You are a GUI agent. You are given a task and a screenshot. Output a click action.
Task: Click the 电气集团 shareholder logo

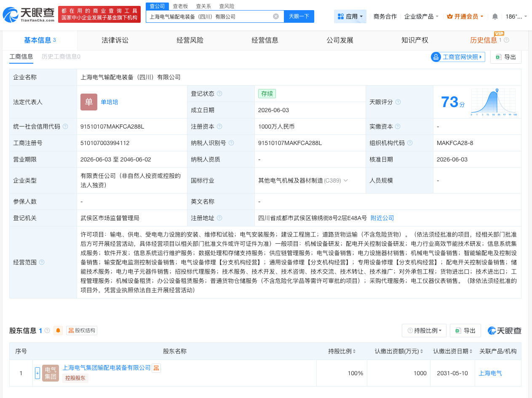[x=51, y=373]
